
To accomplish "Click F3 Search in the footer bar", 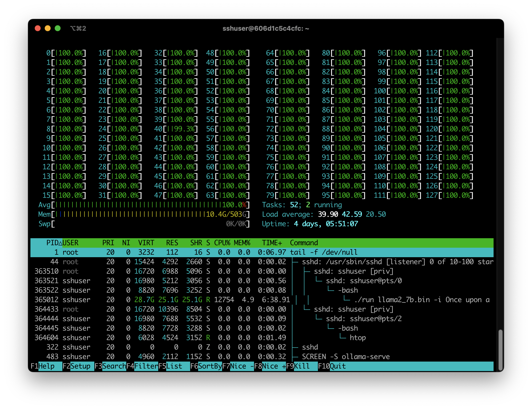I will 110,366.
